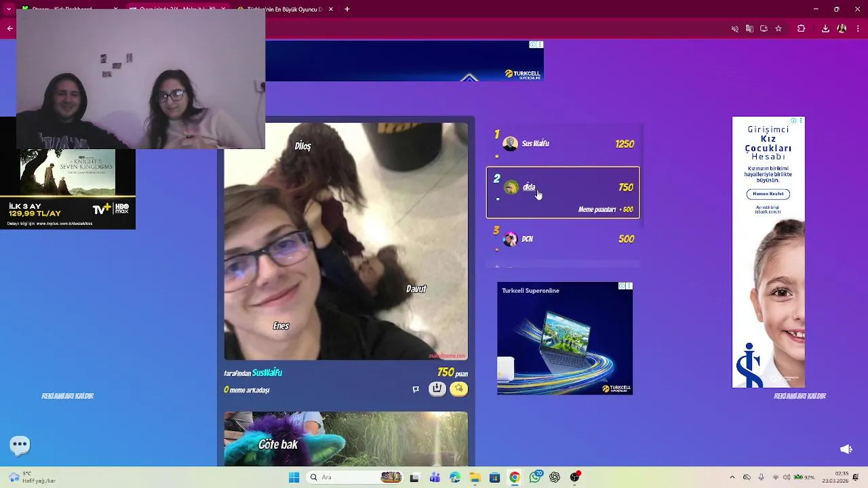Open the Göte bak meme thumbnail
868x488 pixels.
pyautogui.click(x=346, y=439)
